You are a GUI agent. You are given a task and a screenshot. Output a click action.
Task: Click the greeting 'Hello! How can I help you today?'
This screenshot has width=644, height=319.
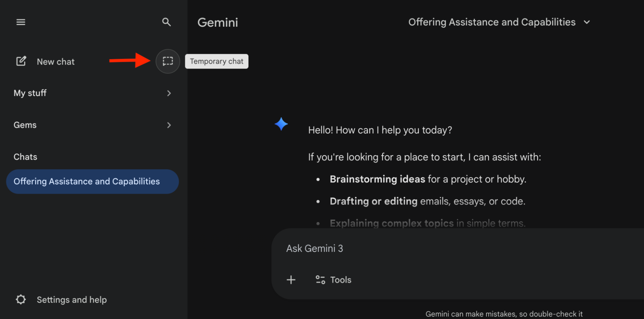(x=380, y=130)
